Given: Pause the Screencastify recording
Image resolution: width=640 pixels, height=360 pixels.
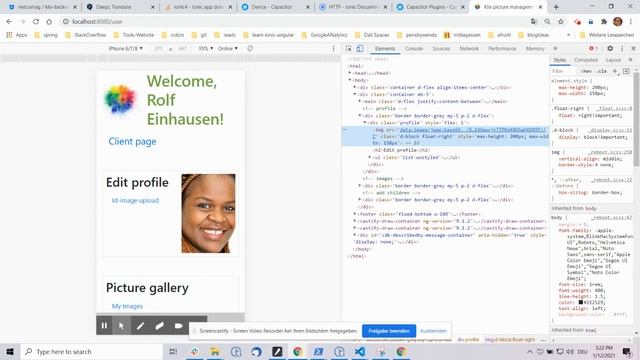Looking at the screenshot, I should (x=104, y=325).
